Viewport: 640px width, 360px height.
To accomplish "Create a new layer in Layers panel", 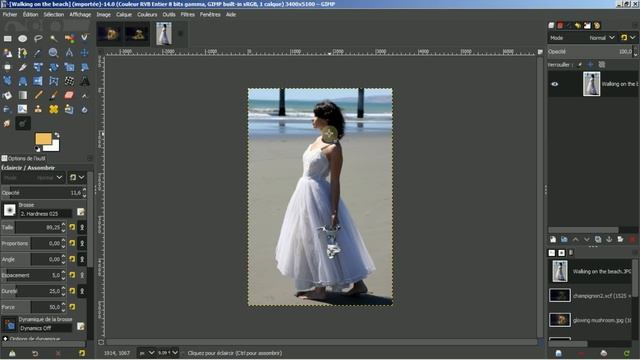I will click(x=553, y=240).
